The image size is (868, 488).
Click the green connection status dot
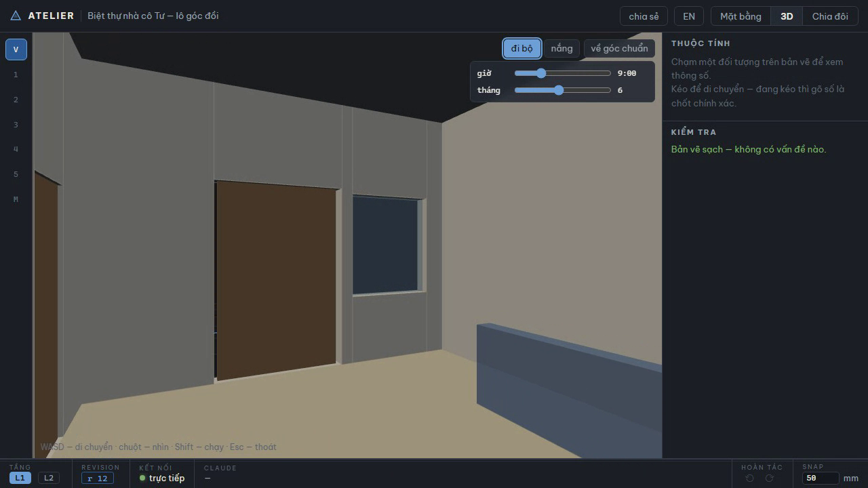142,479
